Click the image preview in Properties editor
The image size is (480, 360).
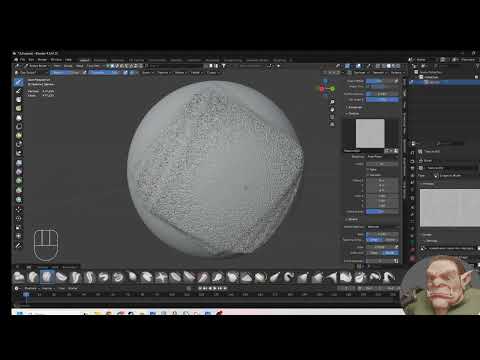coord(449,207)
